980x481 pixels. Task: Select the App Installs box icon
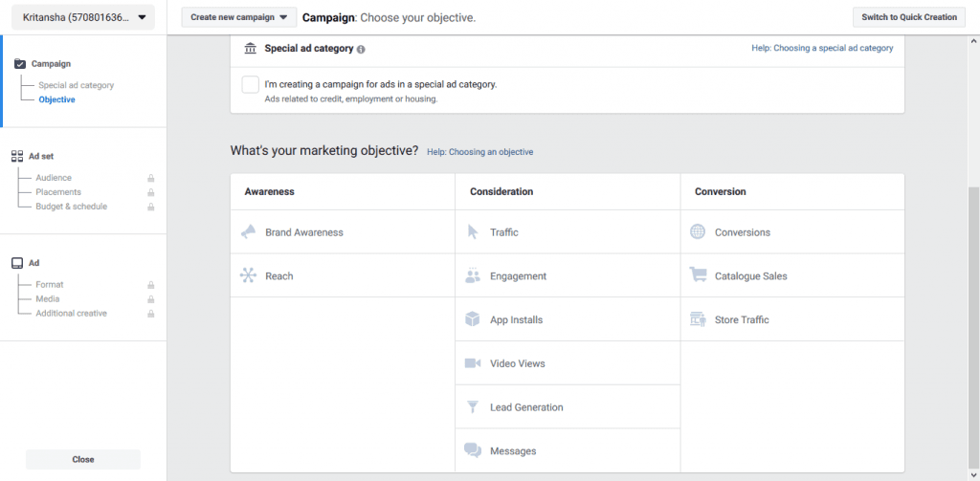pos(473,319)
